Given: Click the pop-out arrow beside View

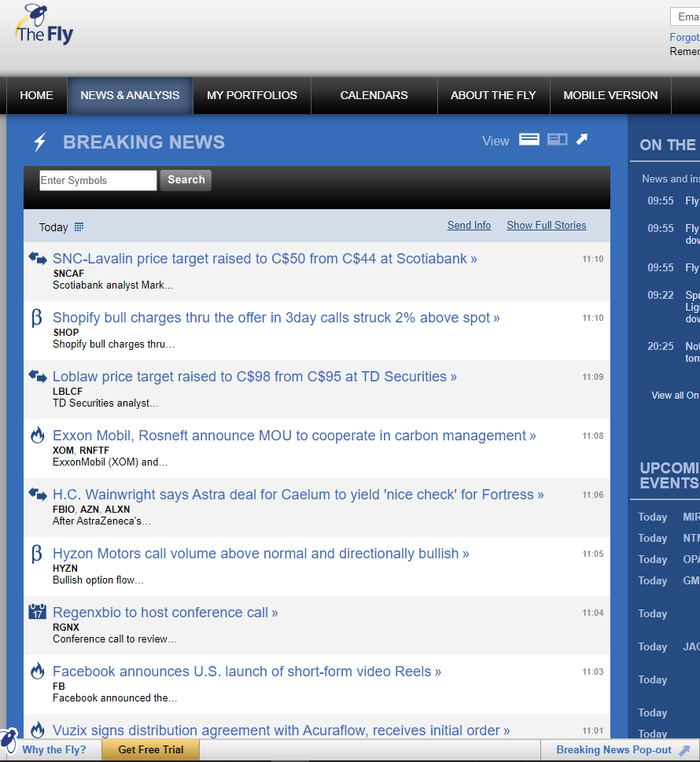Looking at the screenshot, I should click(x=582, y=139).
